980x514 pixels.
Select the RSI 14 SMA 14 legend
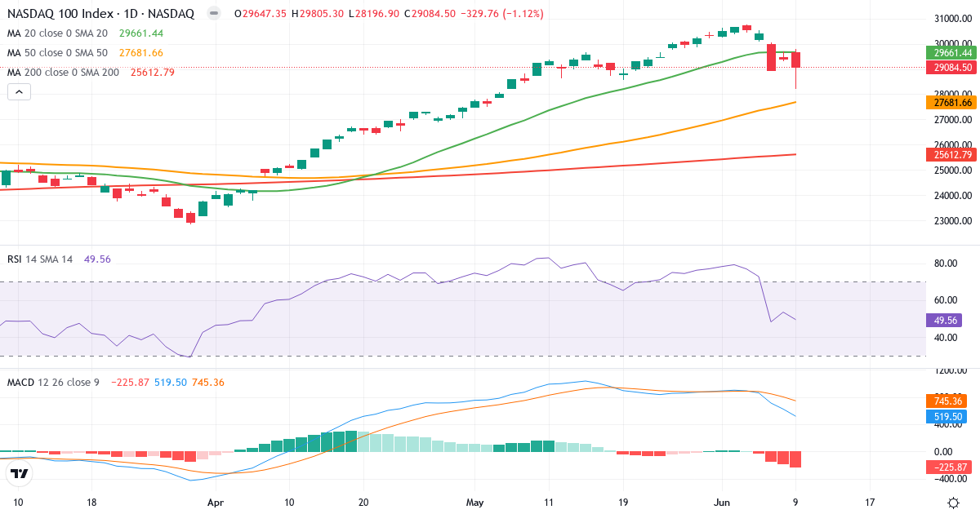tap(40, 259)
